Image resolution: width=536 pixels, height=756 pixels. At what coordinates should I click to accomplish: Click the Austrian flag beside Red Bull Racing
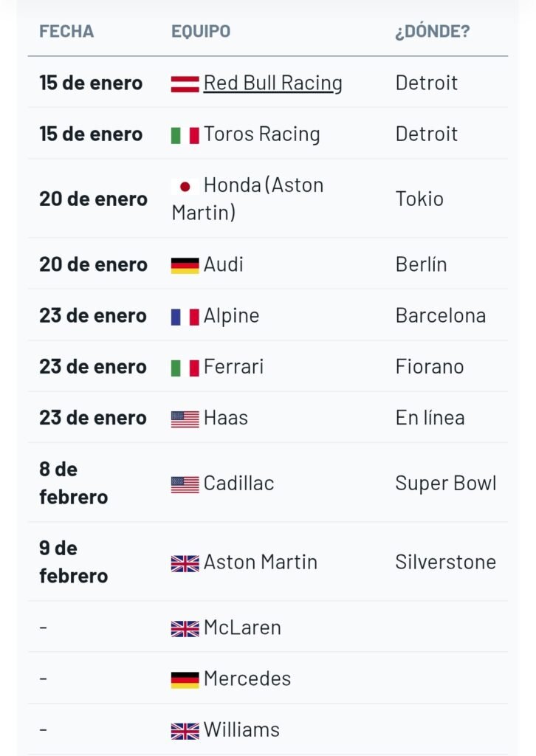[185, 83]
